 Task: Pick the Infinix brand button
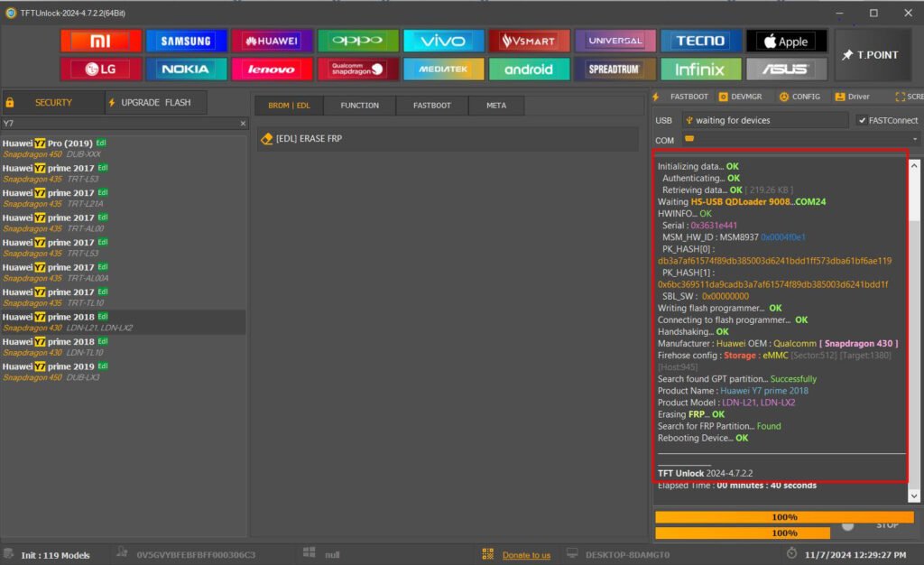pos(700,69)
